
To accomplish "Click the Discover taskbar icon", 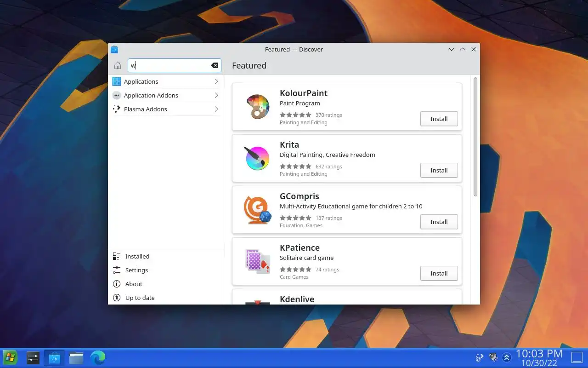I will [x=55, y=357].
